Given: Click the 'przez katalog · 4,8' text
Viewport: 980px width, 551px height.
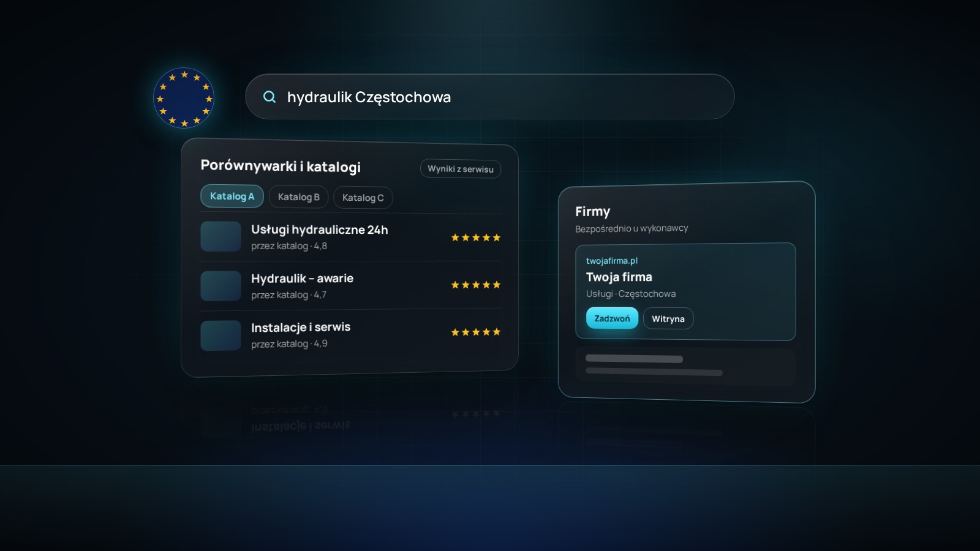Looking at the screenshot, I should [289, 246].
